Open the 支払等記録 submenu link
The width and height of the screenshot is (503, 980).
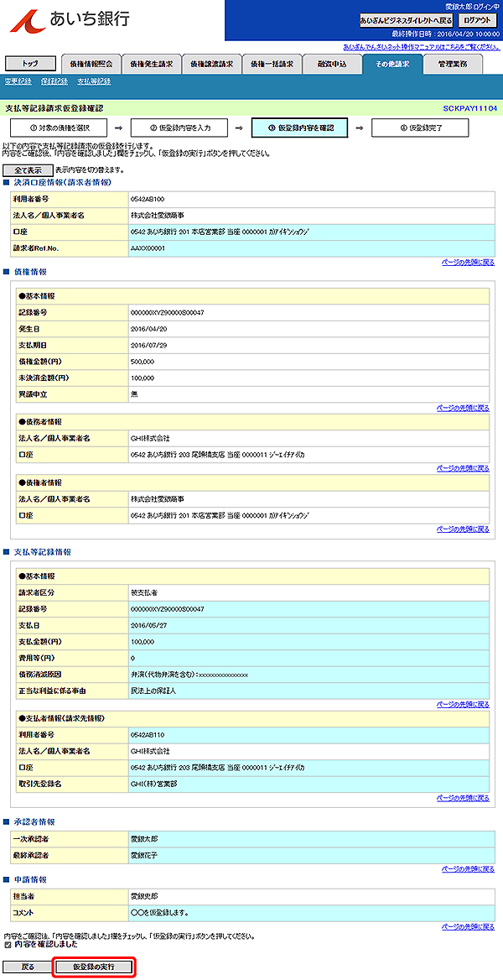click(x=95, y=81)
